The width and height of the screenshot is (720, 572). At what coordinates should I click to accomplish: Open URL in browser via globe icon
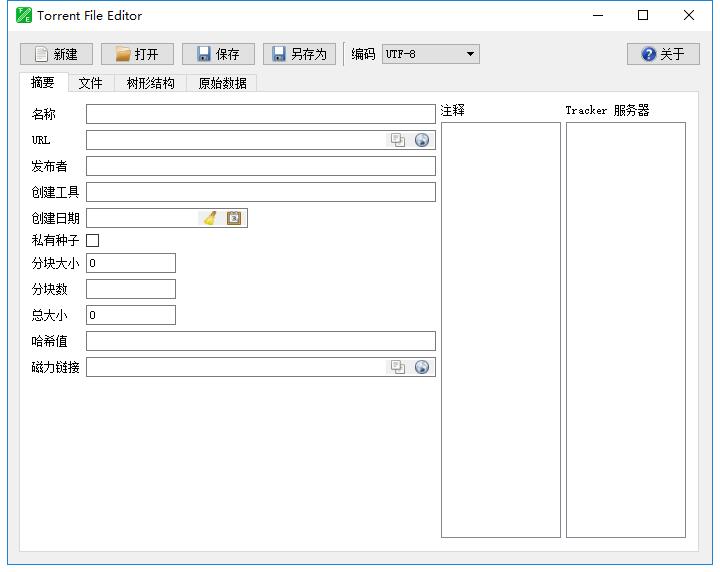click(x=422, y=140)
